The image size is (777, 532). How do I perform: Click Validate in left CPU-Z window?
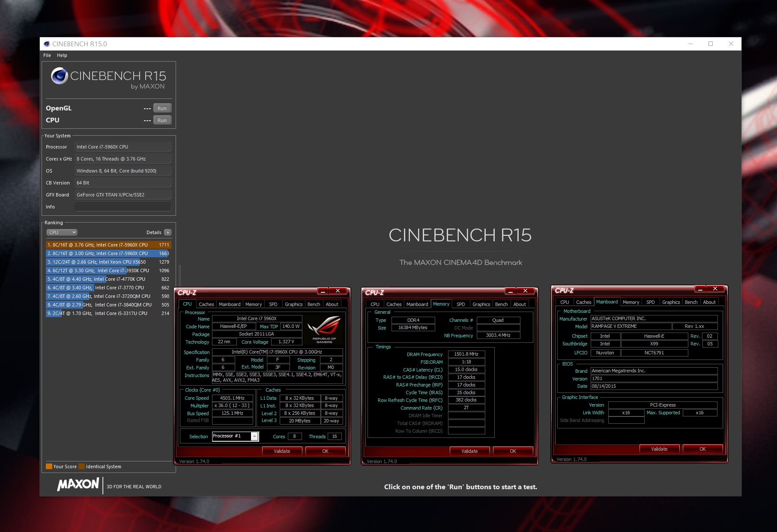(x=282, y=451)
